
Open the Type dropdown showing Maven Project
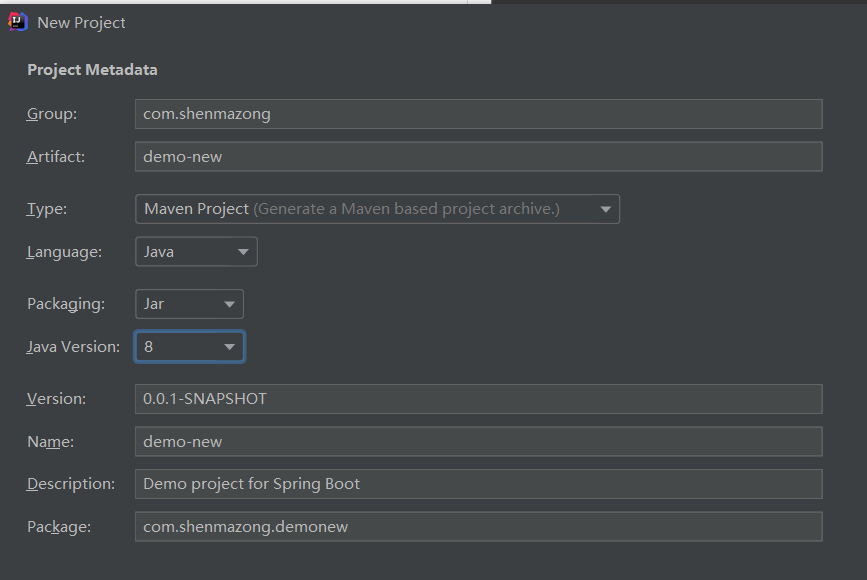[377, 209]
